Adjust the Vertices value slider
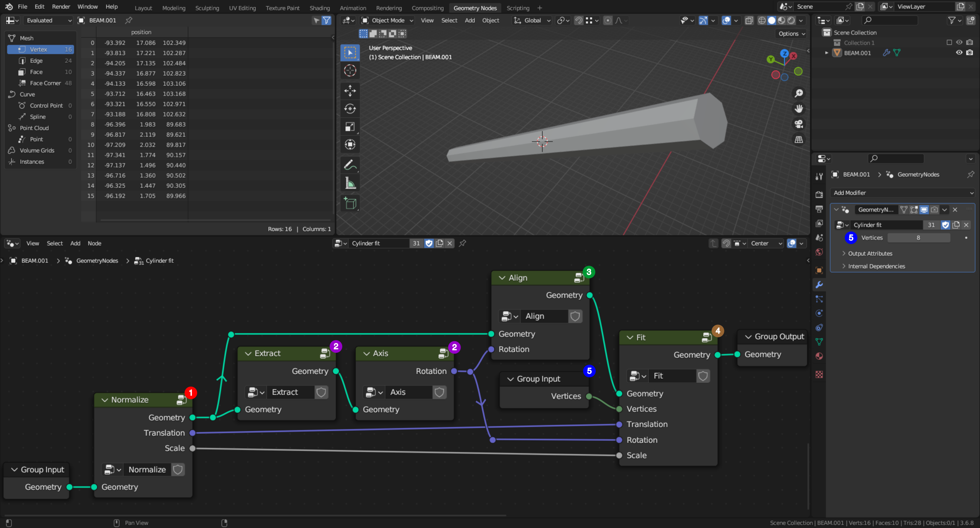 (x=918, y=238)
